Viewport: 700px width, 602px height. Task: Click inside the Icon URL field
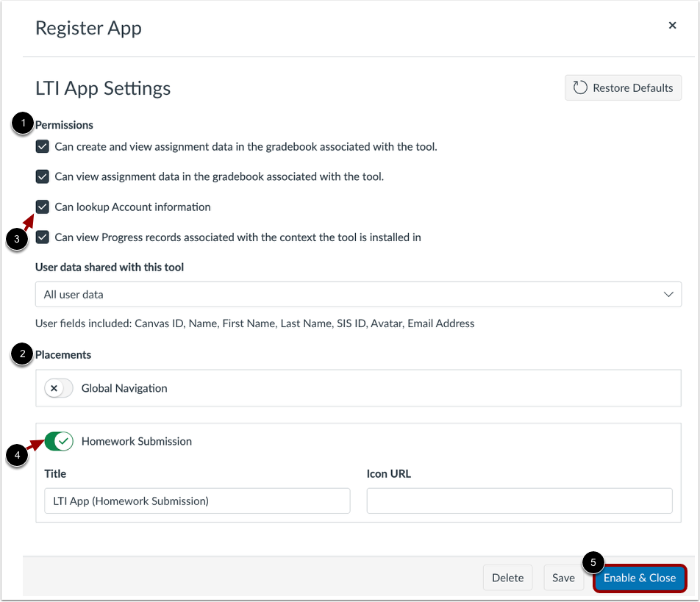click(519, 501)
